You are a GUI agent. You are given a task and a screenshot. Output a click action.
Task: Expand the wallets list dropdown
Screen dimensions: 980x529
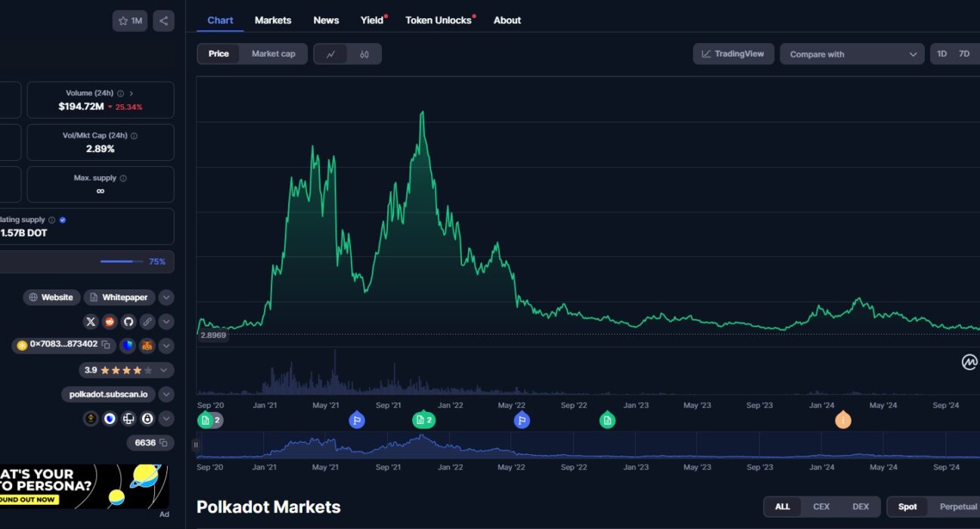(x=166, y=419)
